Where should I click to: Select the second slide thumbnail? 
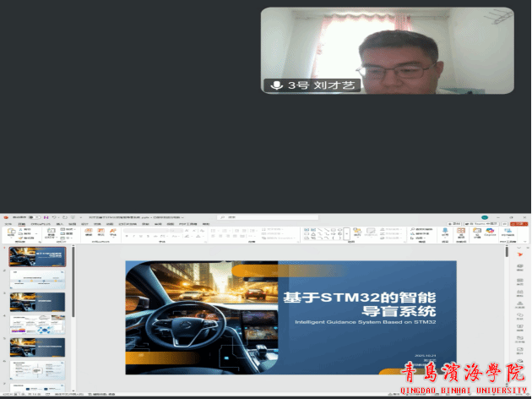pyautogui.click(x=37, y=278)
